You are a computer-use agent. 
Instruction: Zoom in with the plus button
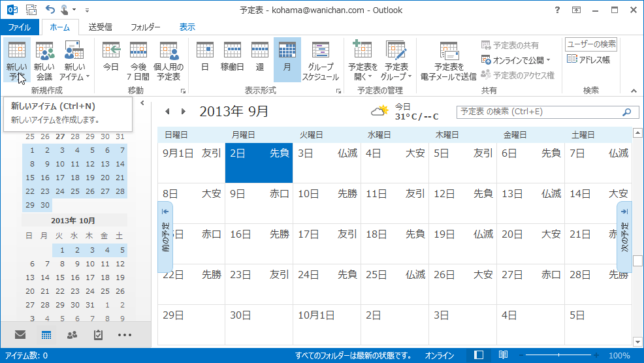point(596,355)
